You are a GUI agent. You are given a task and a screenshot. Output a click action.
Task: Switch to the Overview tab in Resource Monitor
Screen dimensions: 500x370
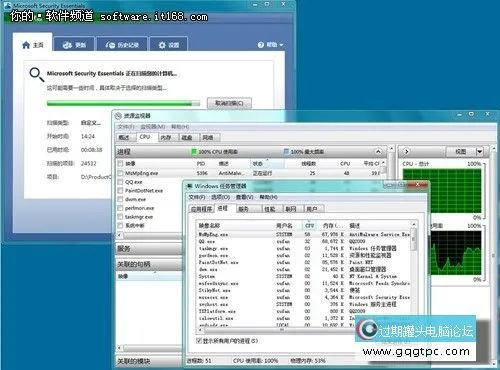pyautogui.click(x=126, y=137)
